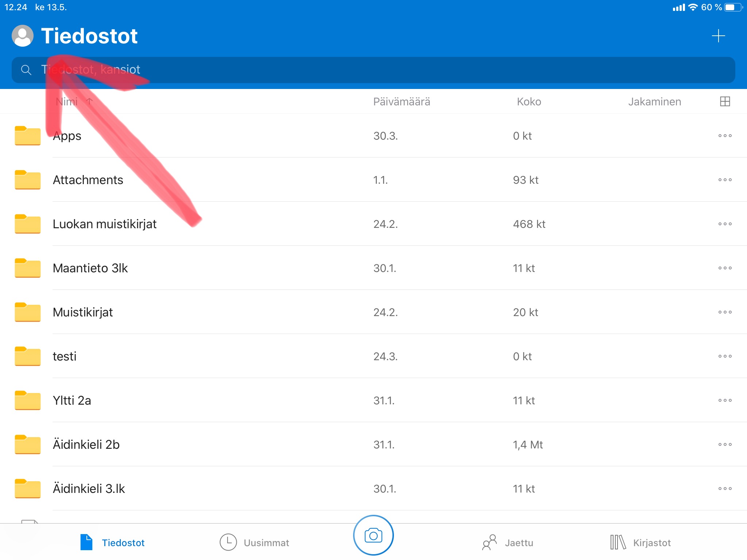Open more options for Yltti 2a

tap(725, 400)
